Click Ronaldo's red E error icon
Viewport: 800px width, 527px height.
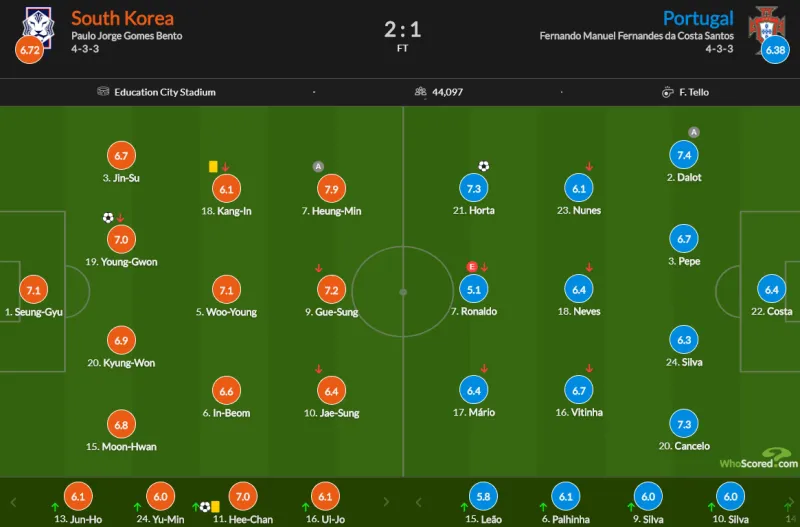point(471,267)
